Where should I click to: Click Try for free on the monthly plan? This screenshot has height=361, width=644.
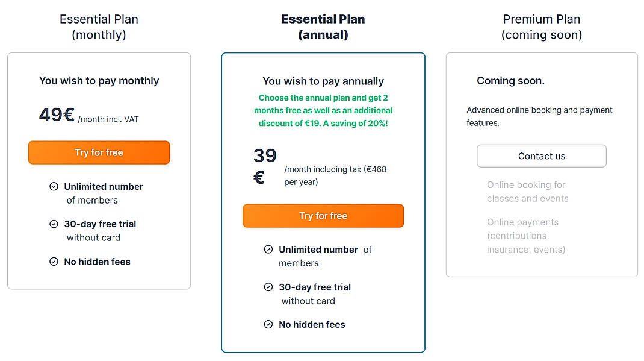(99, 152)
